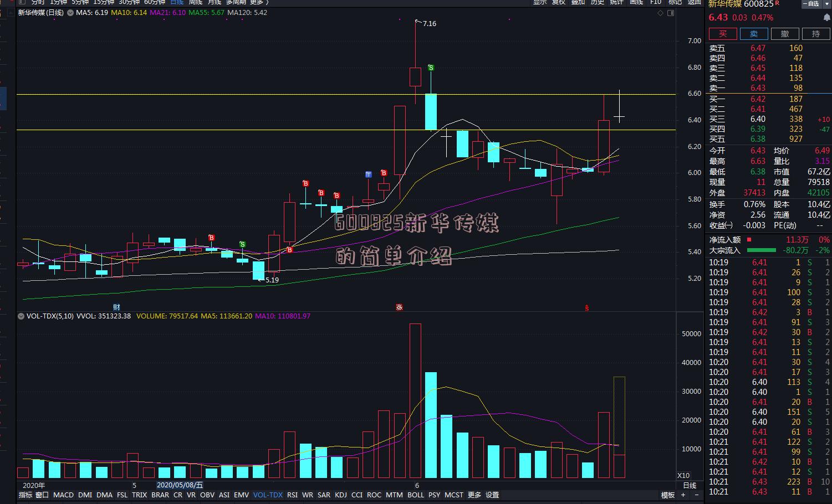
Task: Select the OBV indicator
Action: 207,495
